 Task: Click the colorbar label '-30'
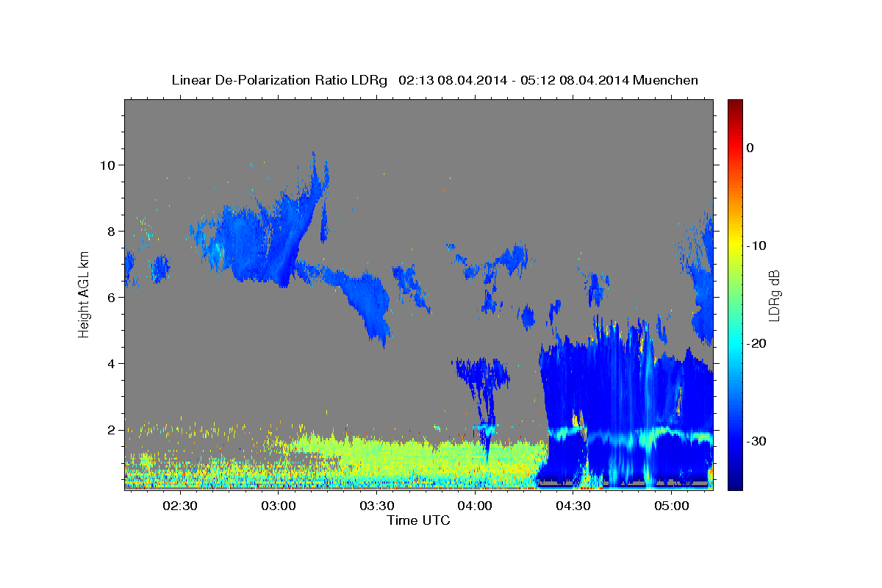click(756, 441)
